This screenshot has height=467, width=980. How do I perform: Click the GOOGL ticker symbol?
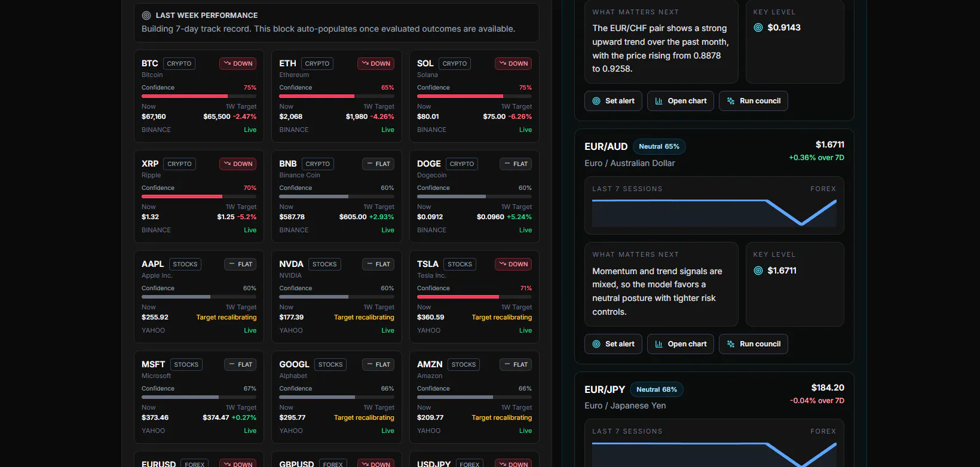[294, 364]
